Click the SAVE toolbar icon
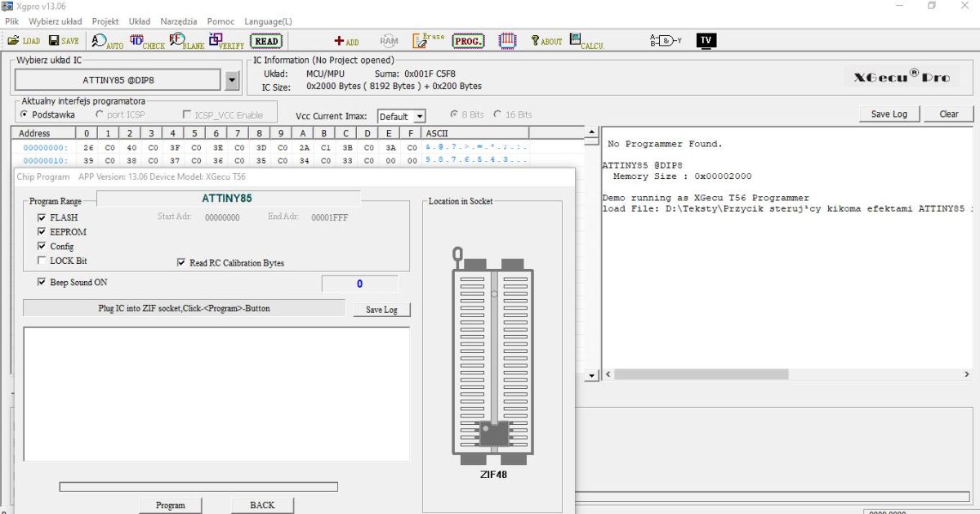 [64, 41]
